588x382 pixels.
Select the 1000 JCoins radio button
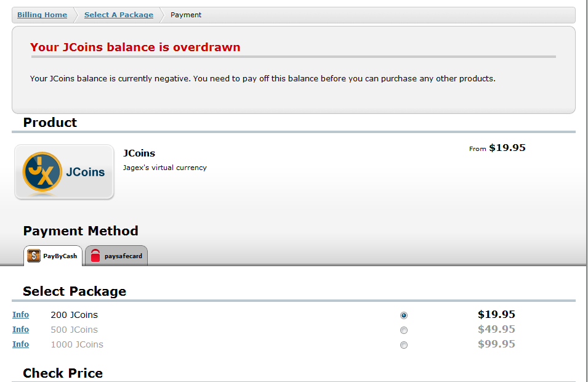(x=403, y=345)
